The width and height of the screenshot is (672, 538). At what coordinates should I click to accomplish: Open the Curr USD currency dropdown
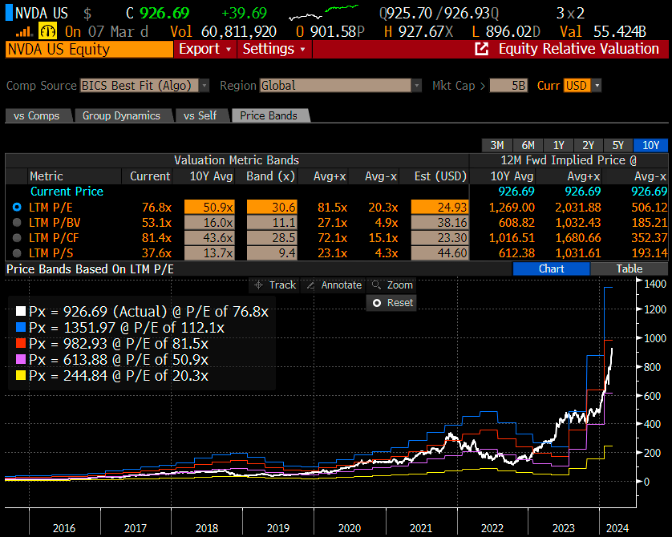597,86
